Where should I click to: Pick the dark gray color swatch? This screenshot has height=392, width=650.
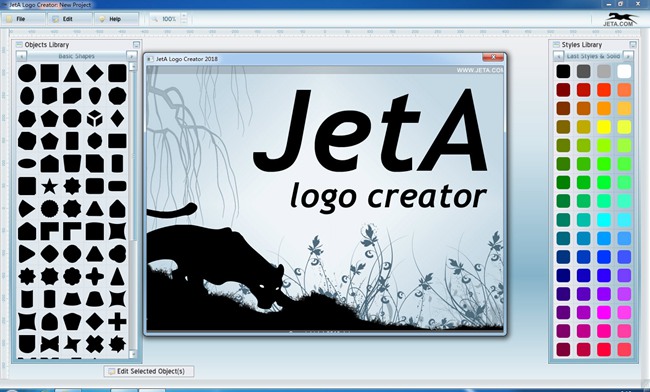click(x=583, y=71)
